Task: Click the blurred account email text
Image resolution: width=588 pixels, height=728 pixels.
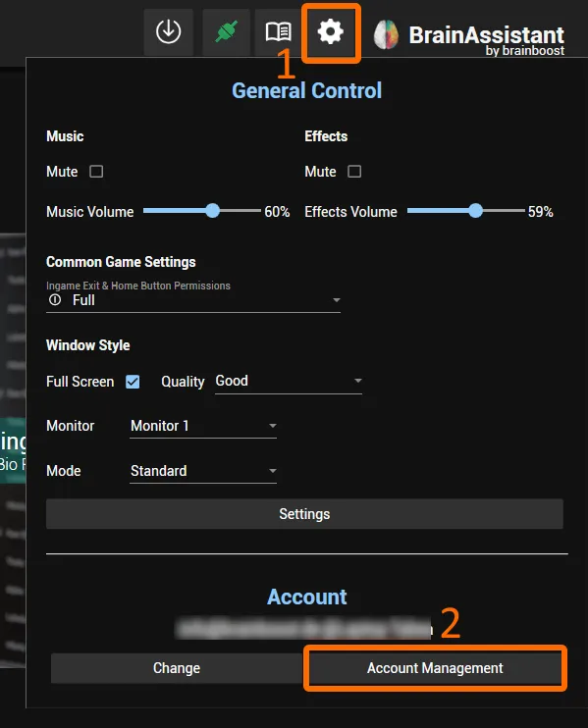Action: pos(303,628)
